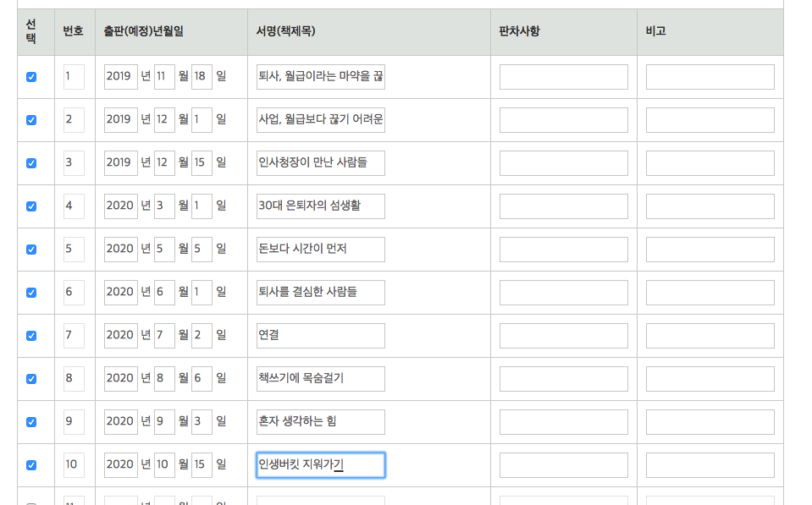
Task: Click the empty 비고 field of row 1
Action: pos(710,76)
